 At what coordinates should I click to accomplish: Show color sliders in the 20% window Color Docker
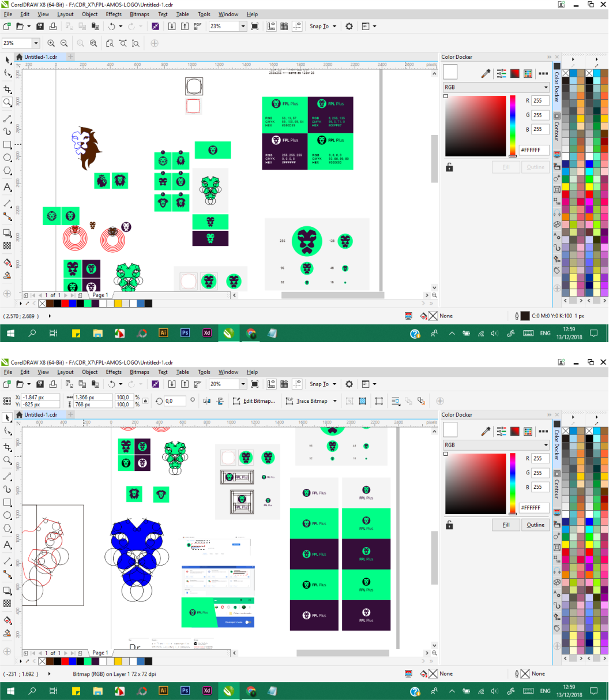click(501, 431)
